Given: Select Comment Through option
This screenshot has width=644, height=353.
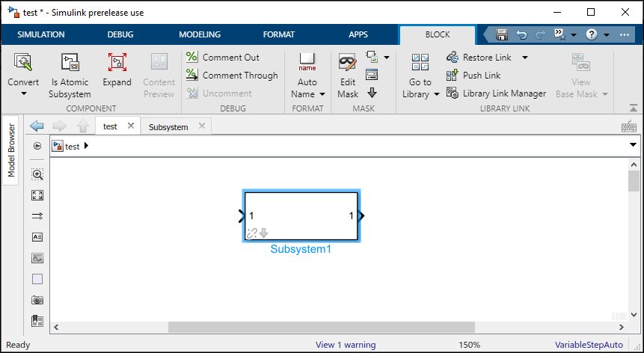Looking at the screenshot, I should point(232,75).
